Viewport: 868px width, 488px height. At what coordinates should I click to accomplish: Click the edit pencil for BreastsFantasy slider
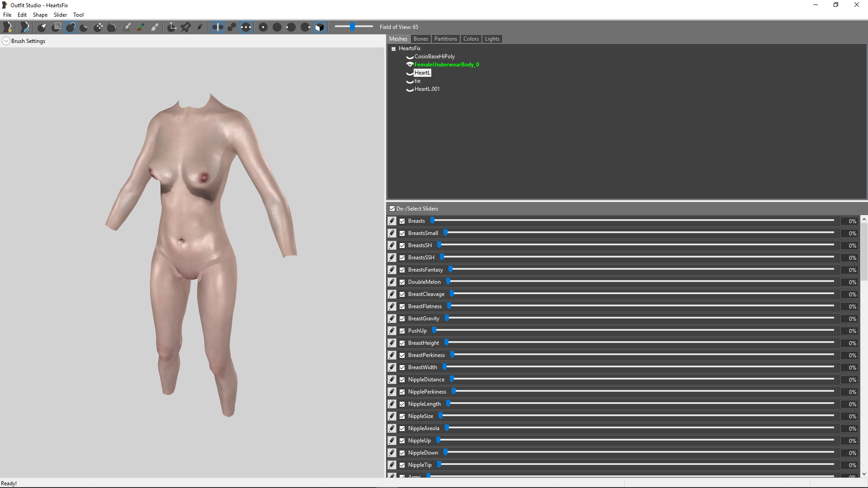click(392, 270)
